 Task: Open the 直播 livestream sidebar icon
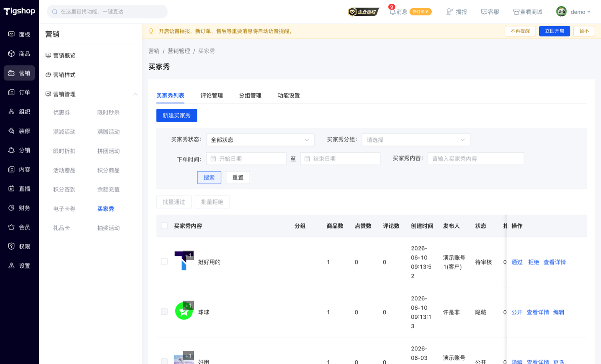pyautogui.click(x=11, y=189)
